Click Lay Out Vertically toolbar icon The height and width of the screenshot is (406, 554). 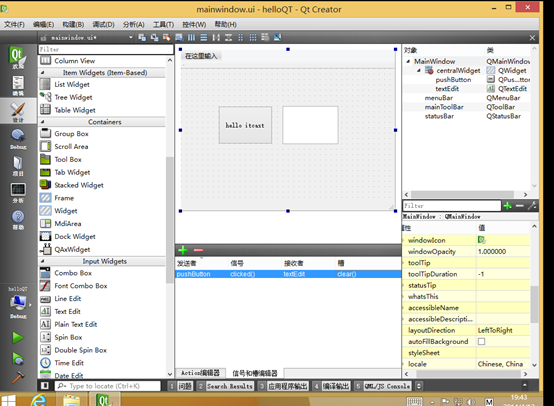204,37
